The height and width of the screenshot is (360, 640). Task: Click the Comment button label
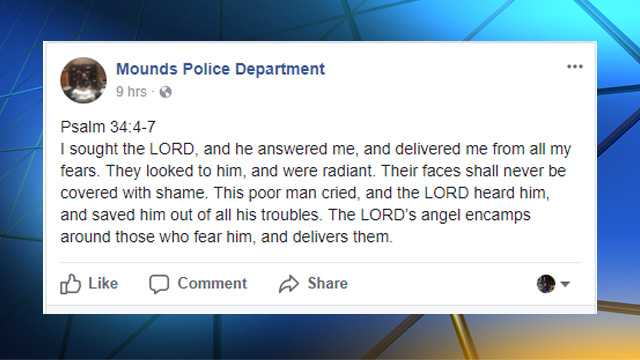click(x=212, y=283)
